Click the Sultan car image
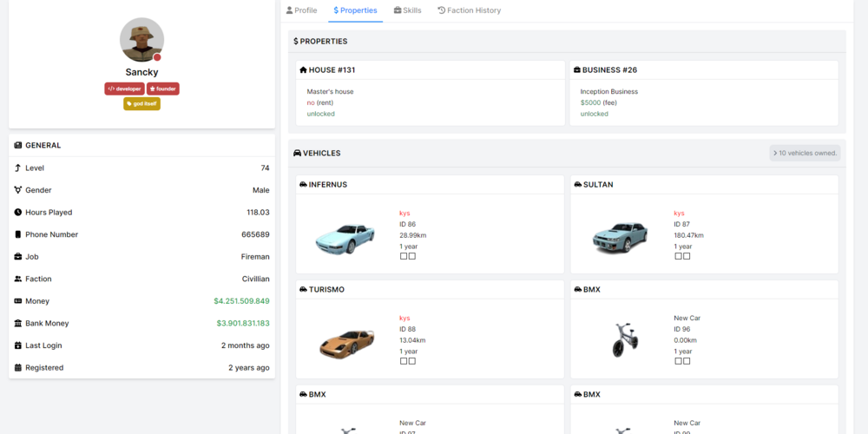The width and height of the screenshot is (868, 434). (620, 239)
